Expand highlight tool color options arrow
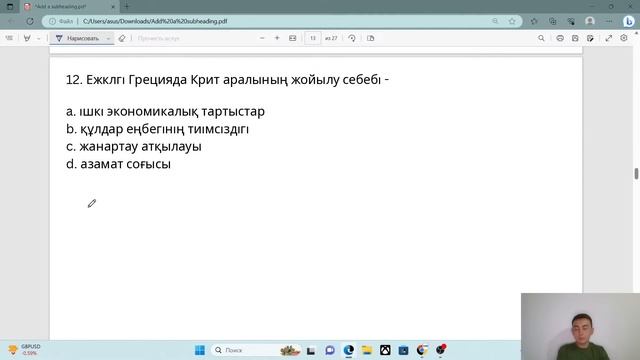The image size is (640, 360). tap(38, 38)
